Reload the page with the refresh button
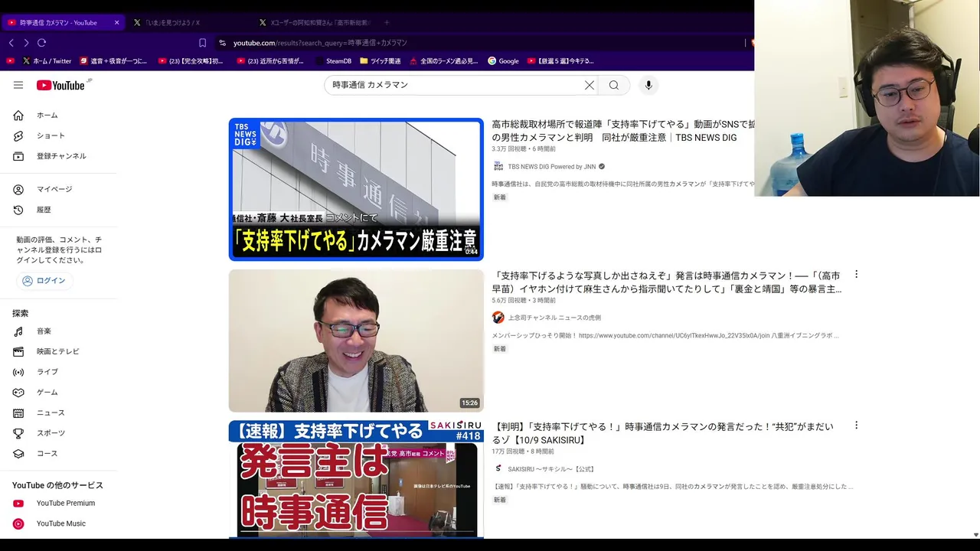980x551 pixels. tap(42, 43)
